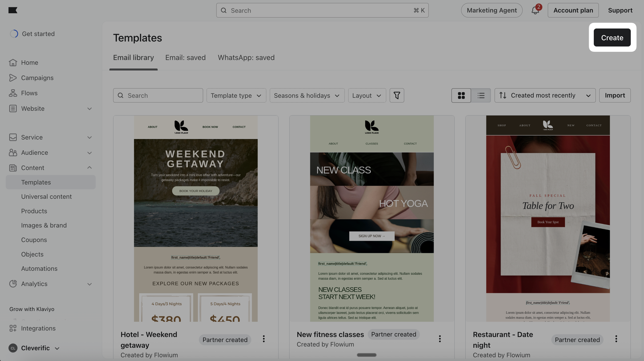
Task: Open the Template type filter dropdown
Action: (236, 95)
